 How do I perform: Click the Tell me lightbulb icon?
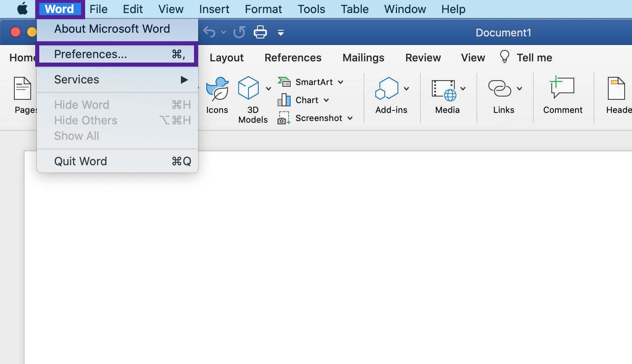505,56
